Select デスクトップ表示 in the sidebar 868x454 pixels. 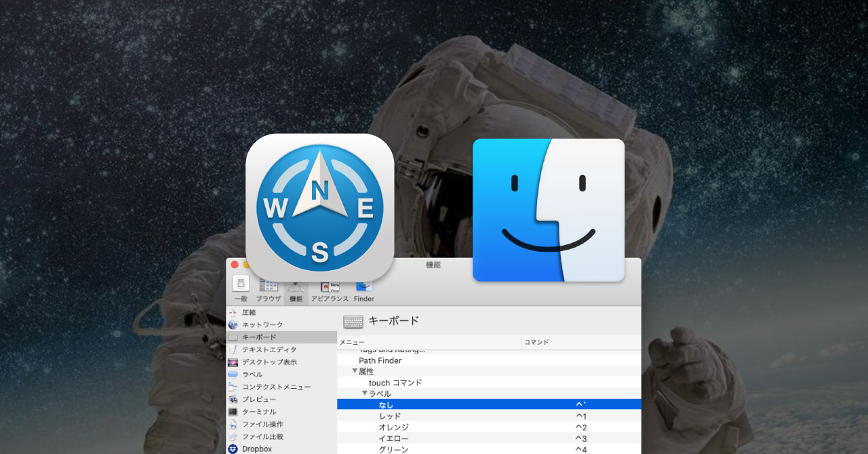[x=269, y=362]
